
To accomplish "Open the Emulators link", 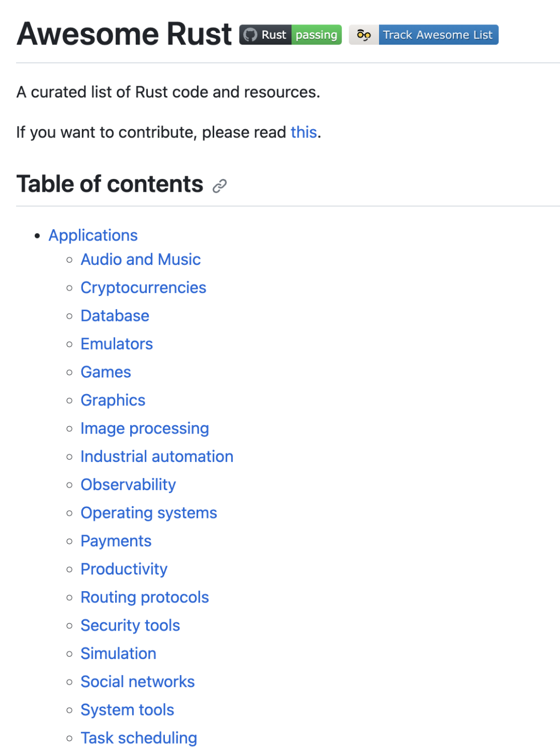I will [x=117, y=344].
